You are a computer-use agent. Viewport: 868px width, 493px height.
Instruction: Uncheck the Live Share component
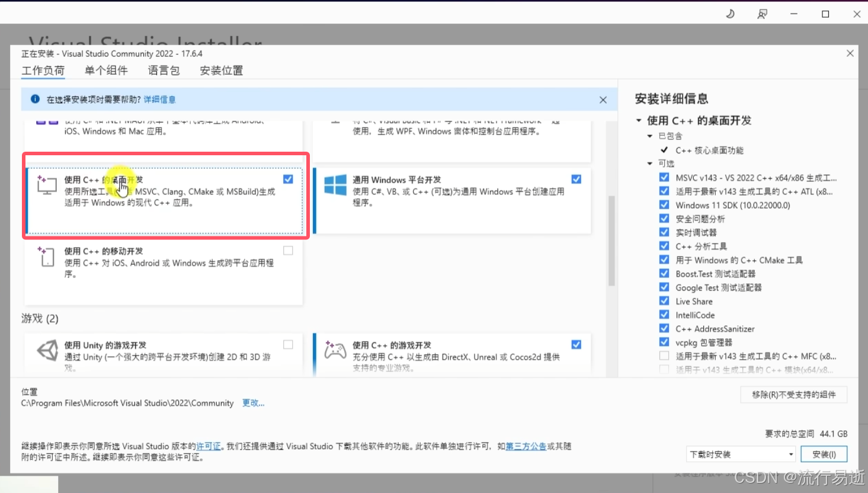coord(664,300)
